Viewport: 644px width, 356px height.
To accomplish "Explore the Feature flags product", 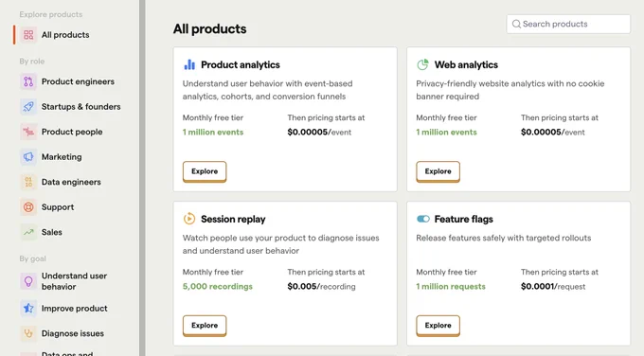I will 438,326.
